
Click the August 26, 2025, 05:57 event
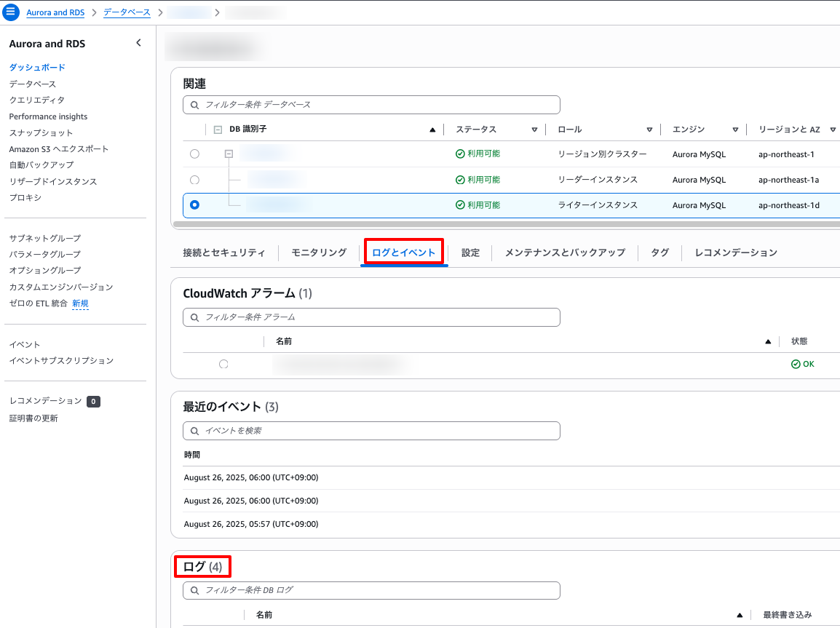tap(251, 524)
